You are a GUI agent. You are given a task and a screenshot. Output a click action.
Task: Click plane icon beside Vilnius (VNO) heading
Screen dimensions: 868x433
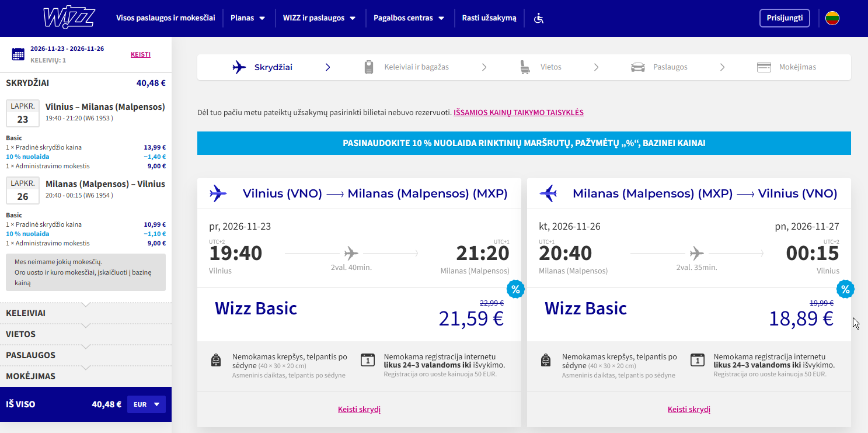(x=218, y=193)
